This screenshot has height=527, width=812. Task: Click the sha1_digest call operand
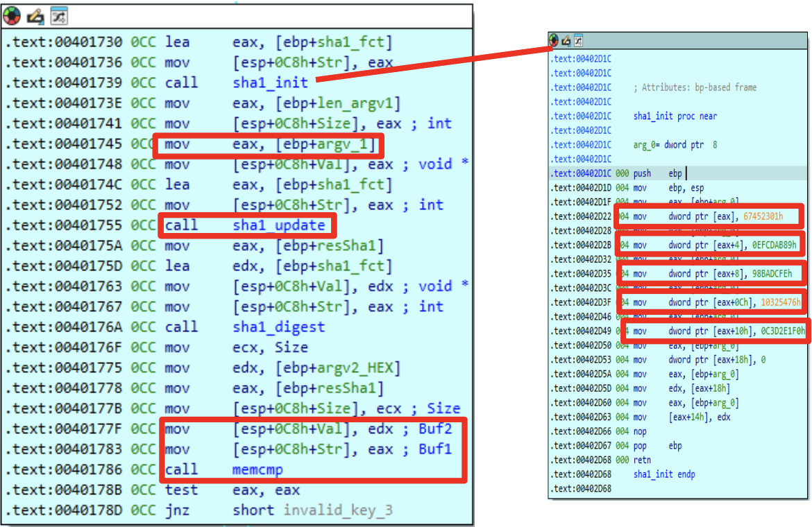[x=278, y=327]
